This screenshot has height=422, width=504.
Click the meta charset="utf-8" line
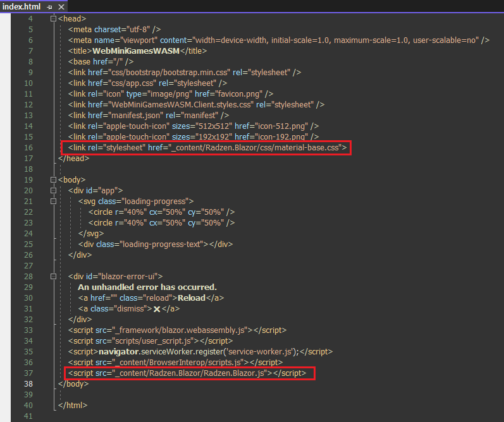(x=114, y=30)
